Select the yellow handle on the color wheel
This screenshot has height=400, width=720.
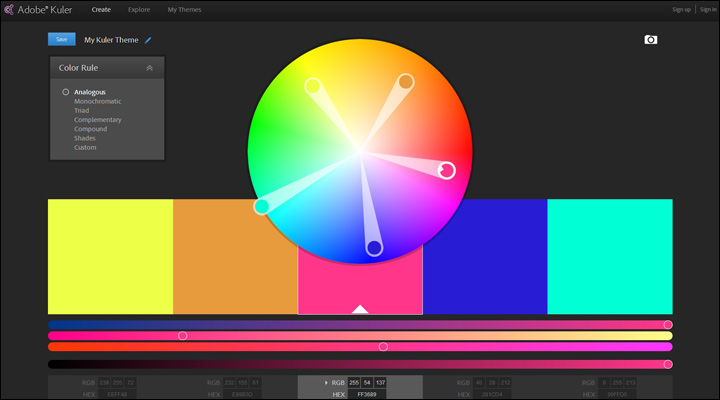[x=312, y=86]
